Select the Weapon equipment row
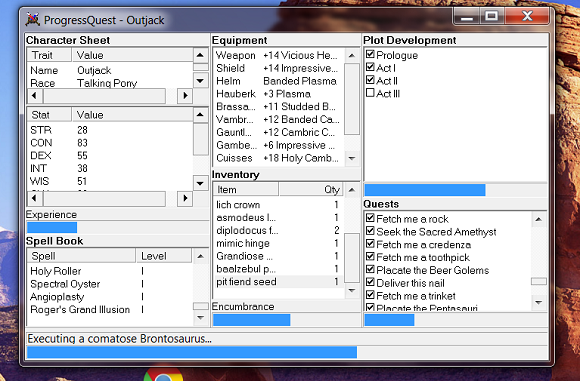This screenshot has height=381, width=580. point(278,55)
